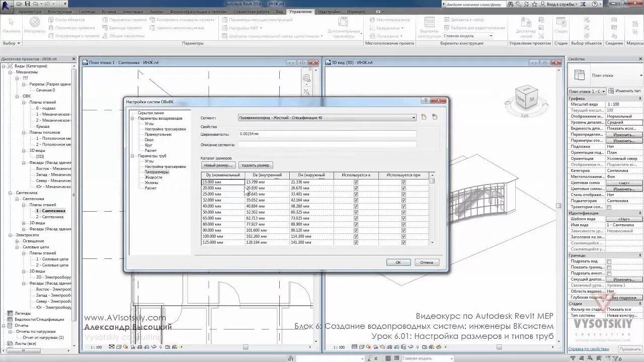The height and width of the screenshot is (362, 644).
Task: Toggle 'Используется при' checkbox for the 15.000 мм row
Action: click(404, 182)
